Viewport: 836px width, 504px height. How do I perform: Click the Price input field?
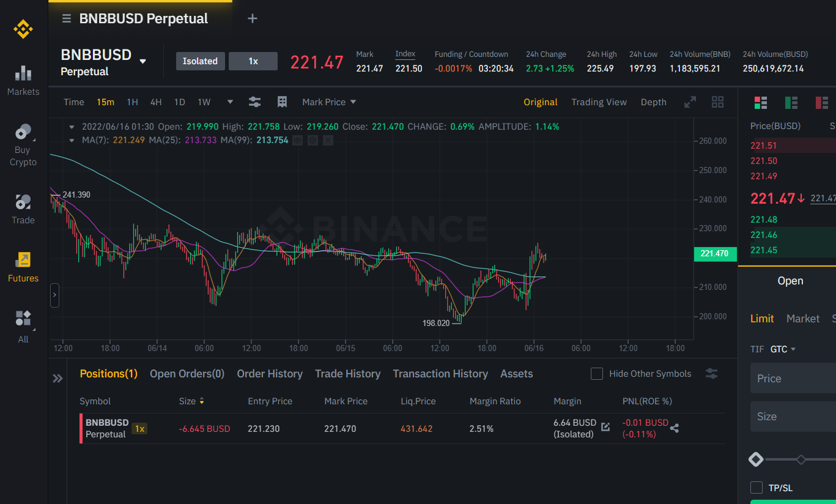point(793,379)
